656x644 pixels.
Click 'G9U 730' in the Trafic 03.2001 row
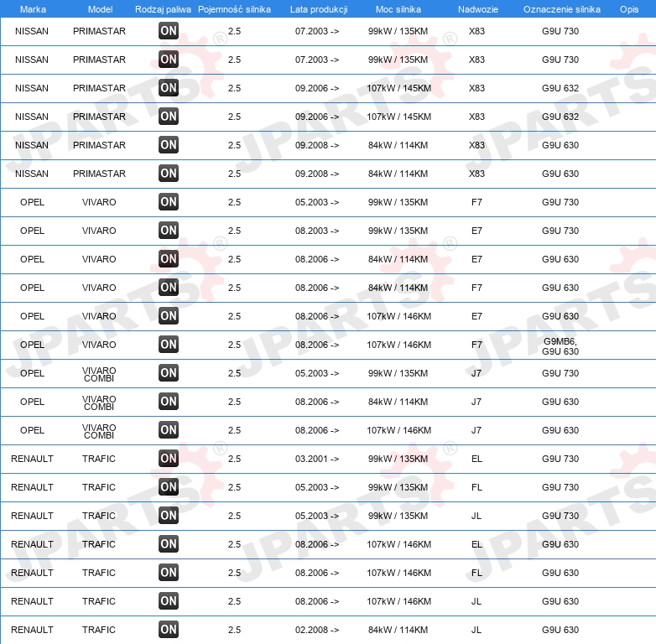click(x=560, y=459)
